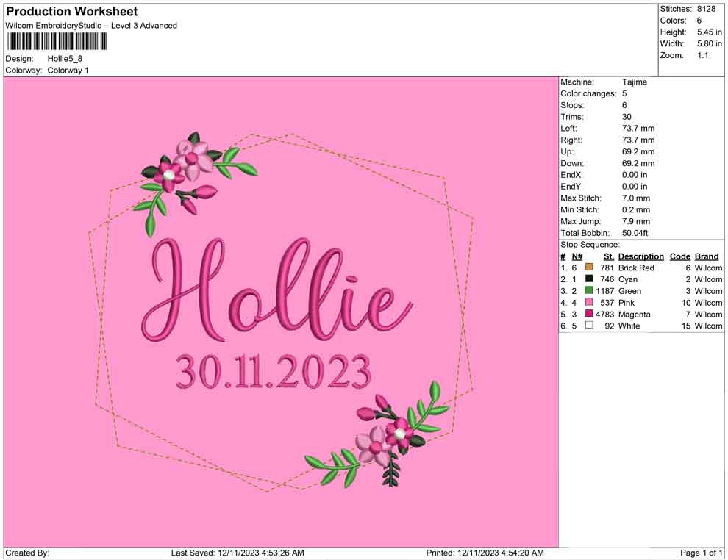Click the Brick Red description text
Screen dimensions: 728x560
[636, 268]
